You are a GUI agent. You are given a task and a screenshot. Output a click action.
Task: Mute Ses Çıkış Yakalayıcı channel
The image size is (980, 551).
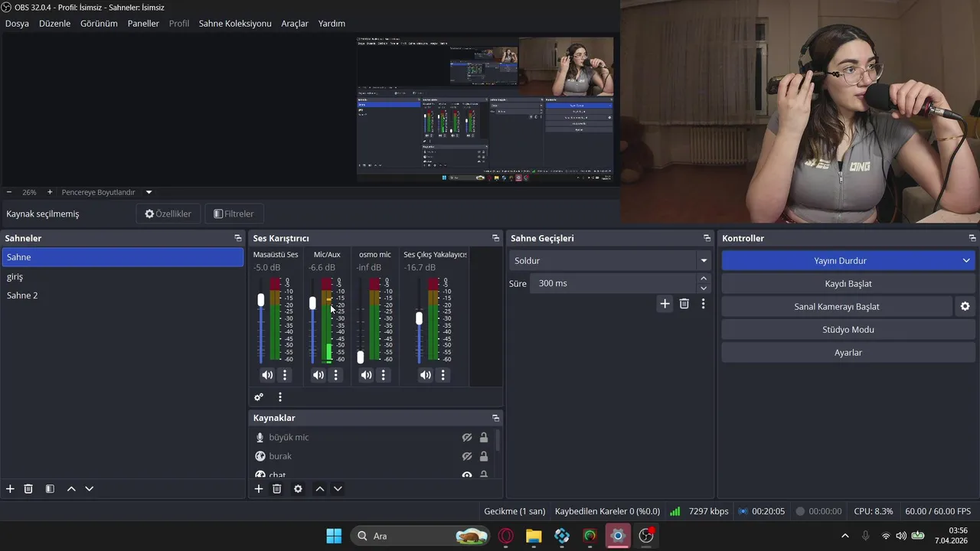click(425, 375)
